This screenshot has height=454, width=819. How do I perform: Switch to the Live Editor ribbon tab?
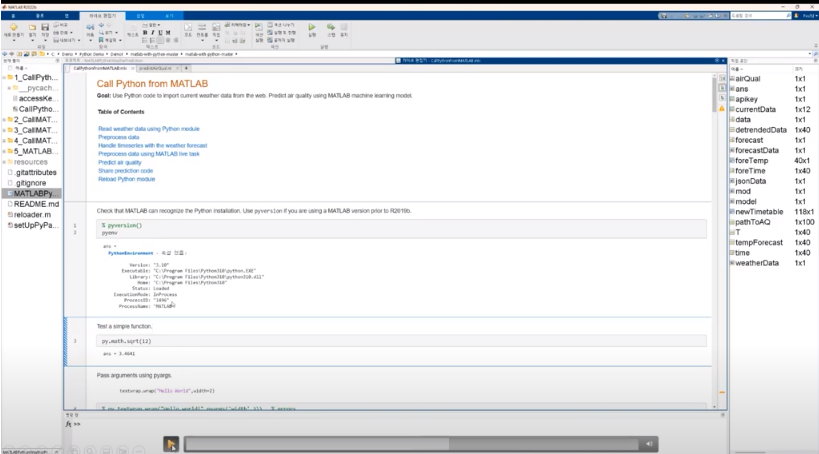pyautogui.click(x=102, y=16)
